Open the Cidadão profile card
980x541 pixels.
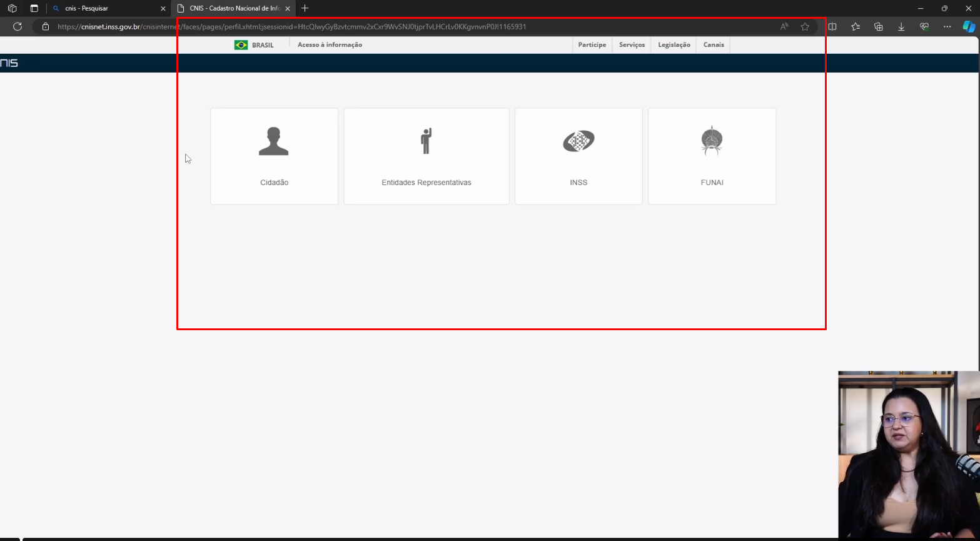tap(274, 156)
